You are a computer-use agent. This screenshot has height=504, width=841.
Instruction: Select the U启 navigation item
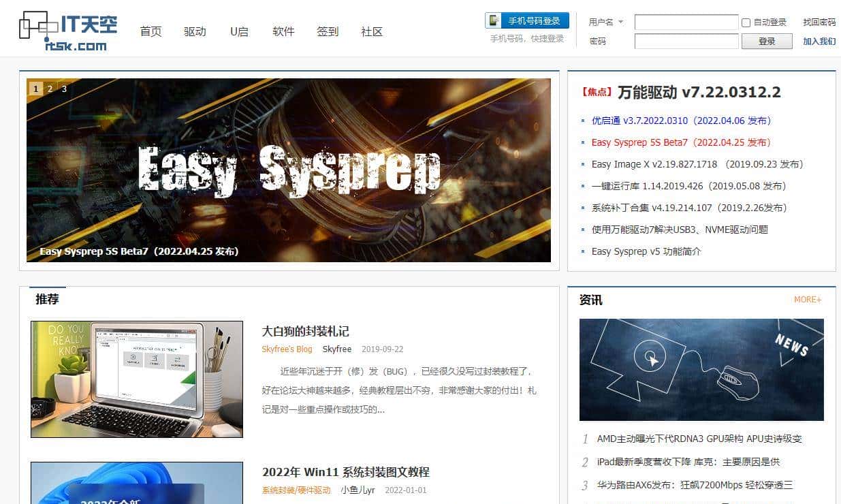pos(239,31)
